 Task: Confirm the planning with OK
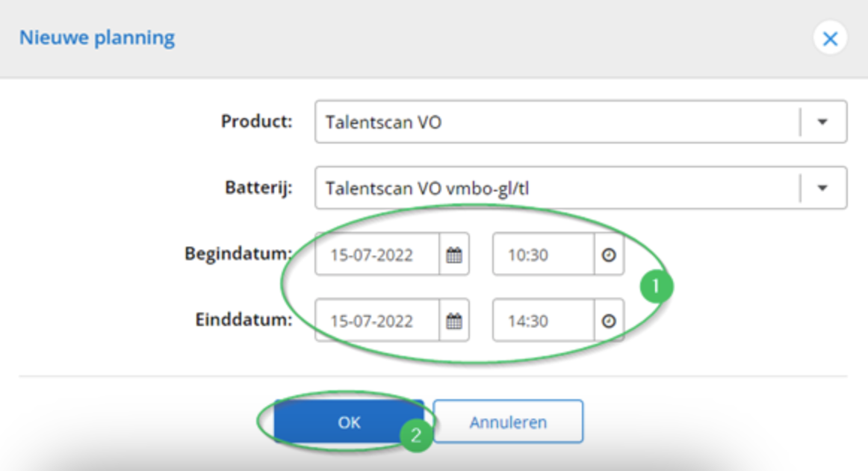[x=349, y=422]
